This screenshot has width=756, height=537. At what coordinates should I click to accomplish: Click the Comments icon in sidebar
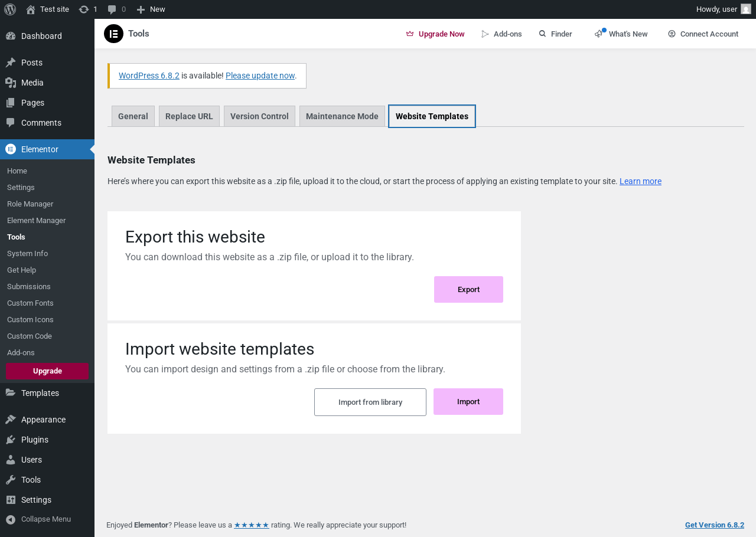(11, 123)
